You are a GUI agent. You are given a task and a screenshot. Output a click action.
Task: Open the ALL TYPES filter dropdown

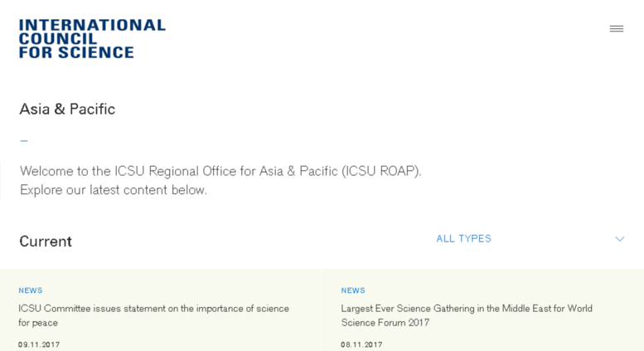tap(530, 239)
